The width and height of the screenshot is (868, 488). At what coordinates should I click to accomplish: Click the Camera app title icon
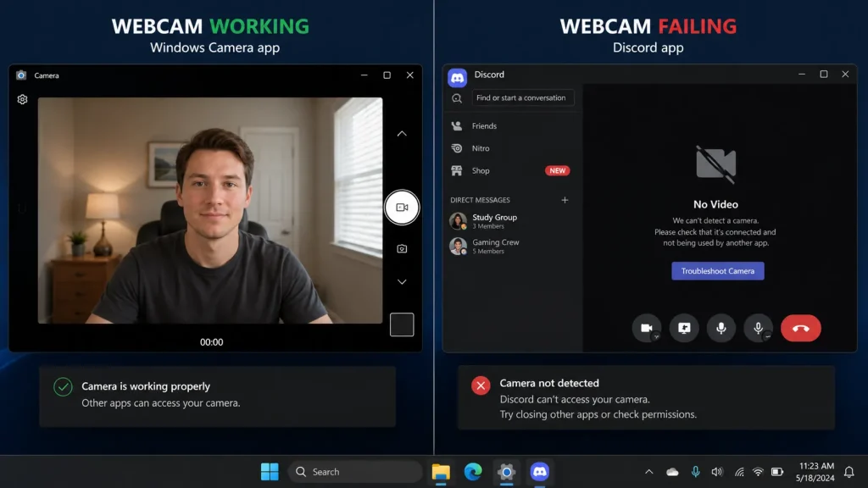(21, 75)
